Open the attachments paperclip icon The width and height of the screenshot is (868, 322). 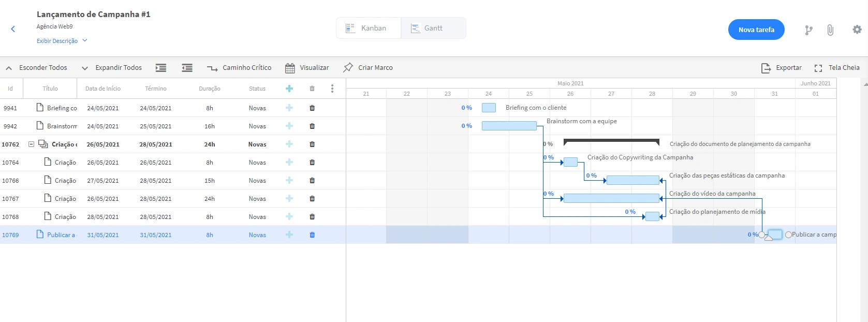(x=830, y=30)
